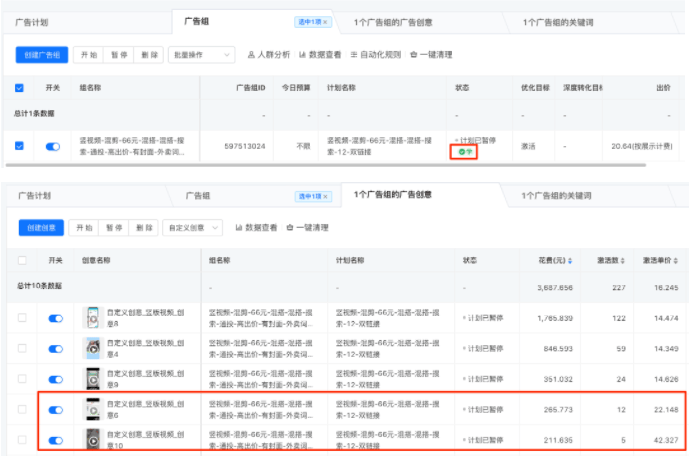Open 1个广告组的关键词 tab in upper panel
This screenshot has height=458, width=696.
[x=558, y=22]
